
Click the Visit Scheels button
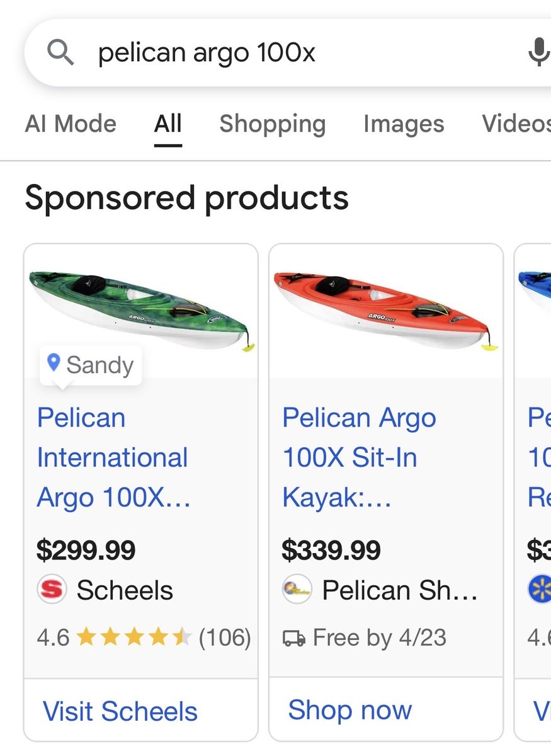point(120,711)
